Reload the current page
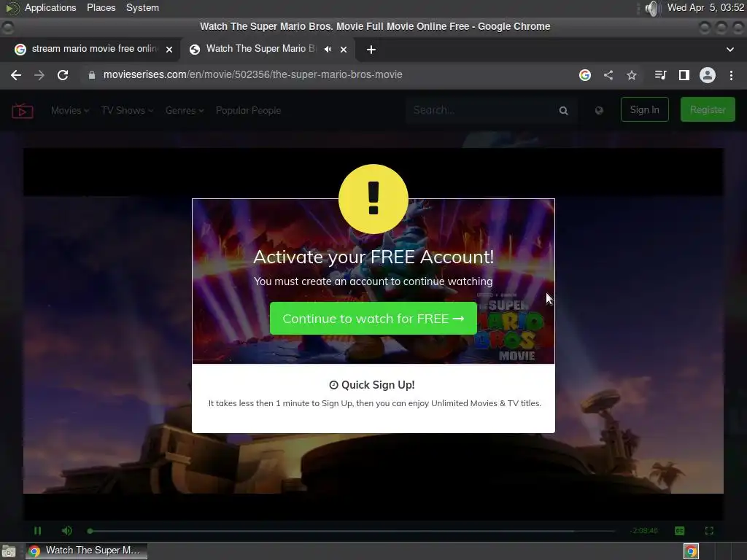The image size is (747, 560). pos(63,75)
